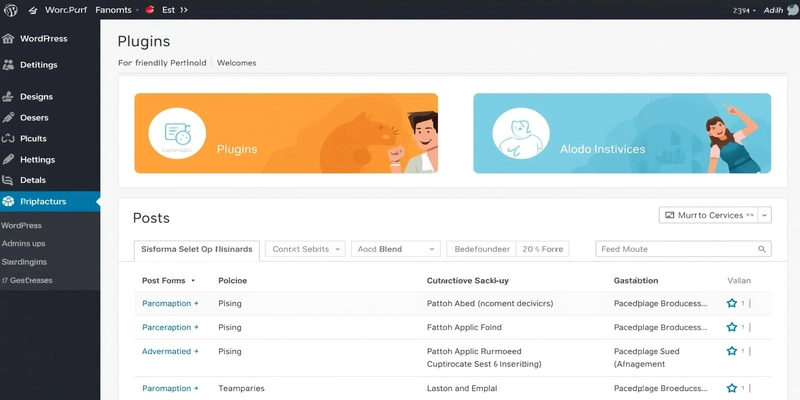Open Hettings in the sidebar menu
Viewport: 800px width, 400px height.
tap(50, 159)
